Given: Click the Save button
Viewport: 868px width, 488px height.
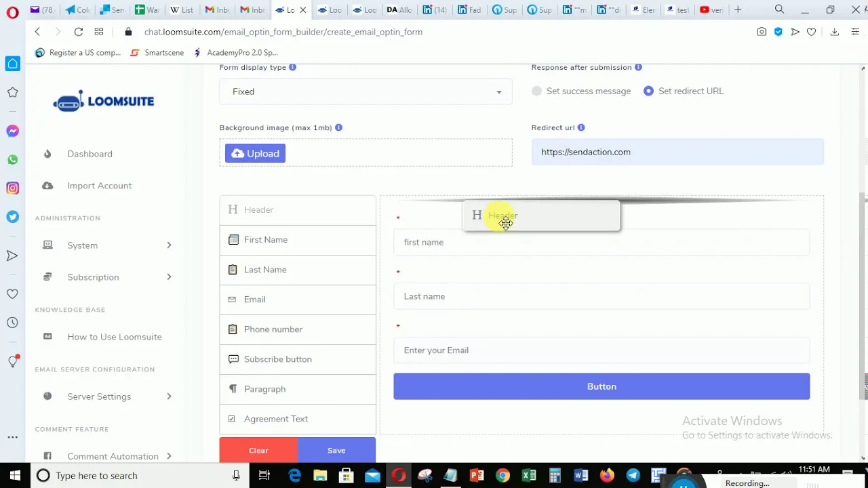Looking at the screenshot, I should pos(336,451).
